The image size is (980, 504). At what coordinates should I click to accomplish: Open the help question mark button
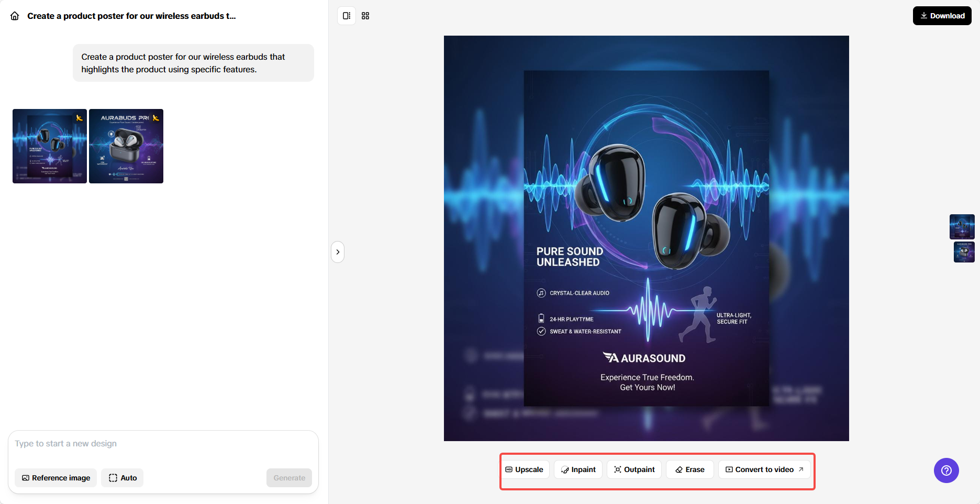946,470
